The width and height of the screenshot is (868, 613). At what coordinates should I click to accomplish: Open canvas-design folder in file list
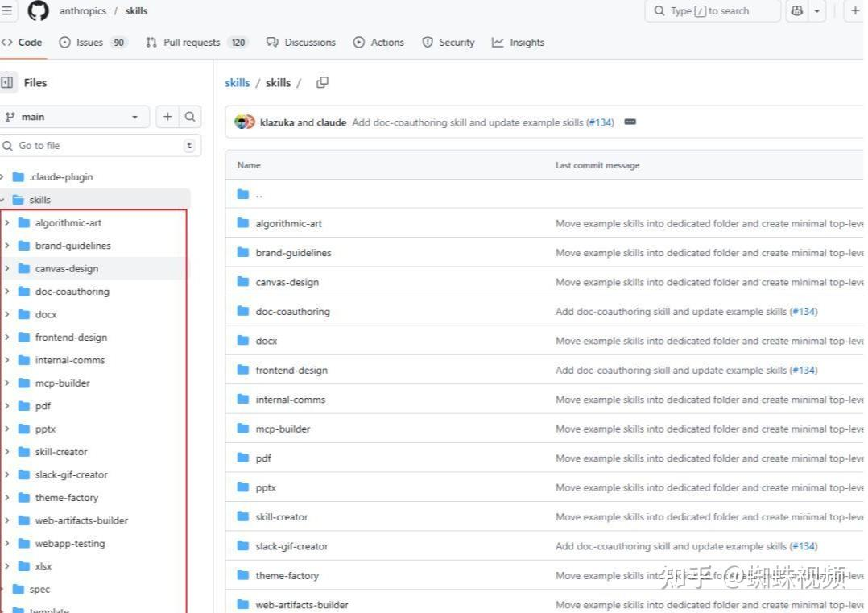(287, 282)
